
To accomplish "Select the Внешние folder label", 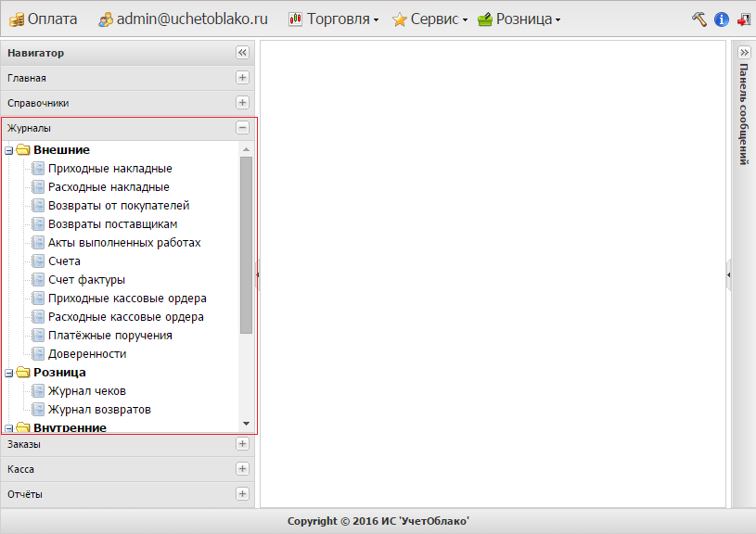I will click(62, 150).
